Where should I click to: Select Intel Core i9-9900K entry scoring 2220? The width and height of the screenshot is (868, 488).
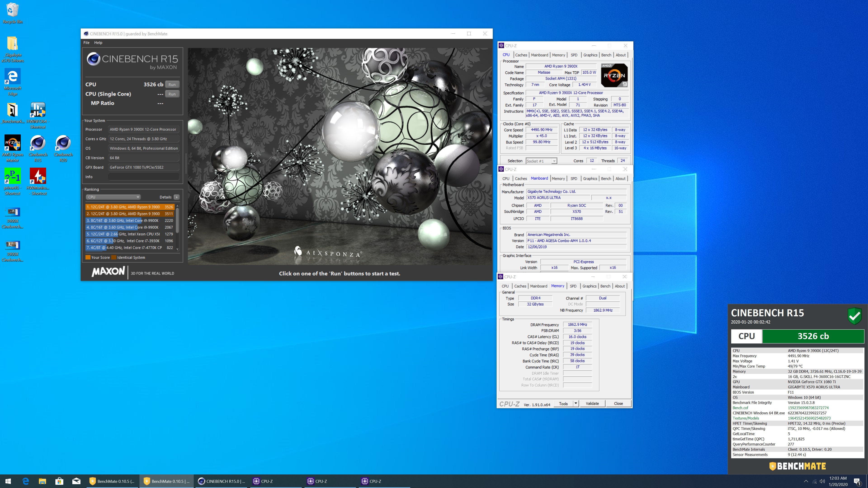pyautogui.click(x=130, y=220)
